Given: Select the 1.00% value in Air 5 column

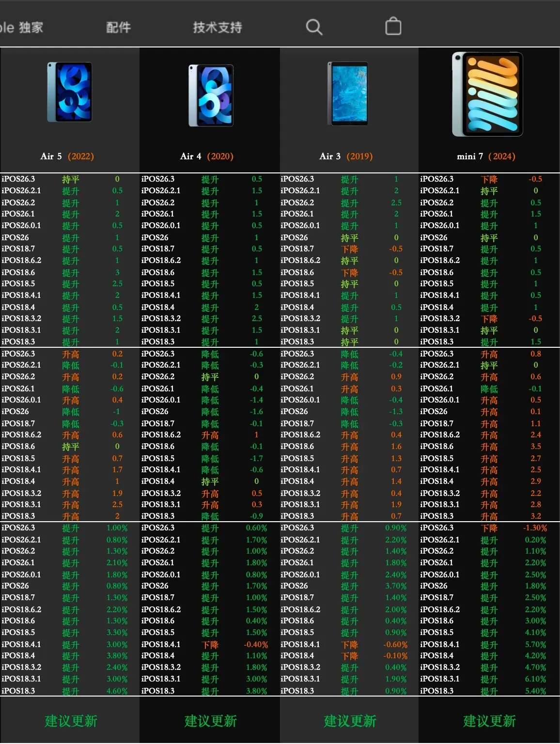Looking at the screenshot, I should [117, 528].
